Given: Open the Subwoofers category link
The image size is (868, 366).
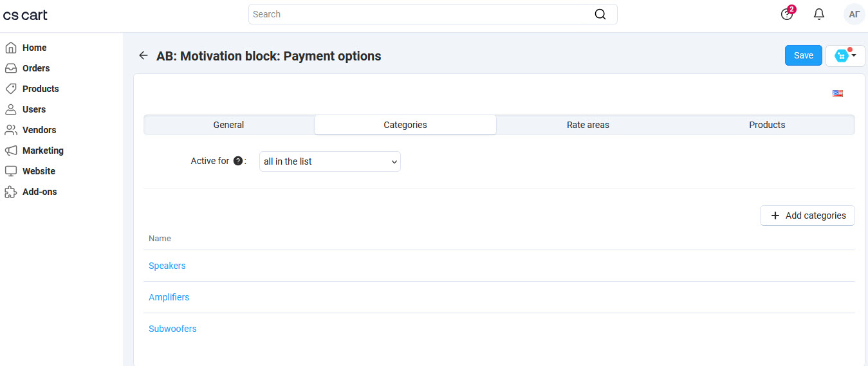Looking at the screenshot, I should [x=172, y=329].
